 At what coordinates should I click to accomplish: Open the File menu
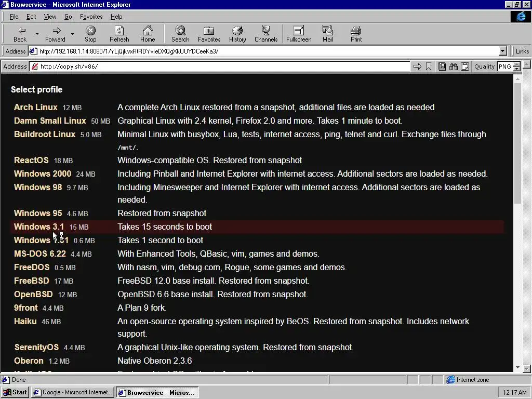14,17
